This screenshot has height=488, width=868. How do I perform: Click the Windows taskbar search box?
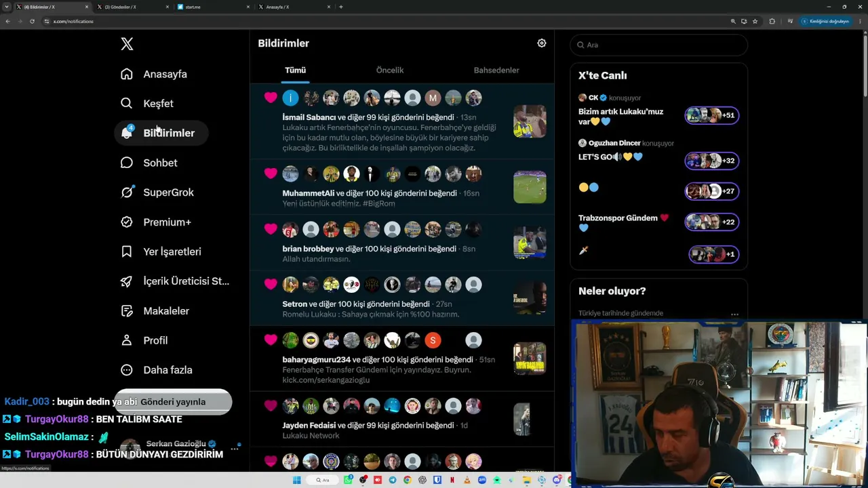click(x=323, y=480)
